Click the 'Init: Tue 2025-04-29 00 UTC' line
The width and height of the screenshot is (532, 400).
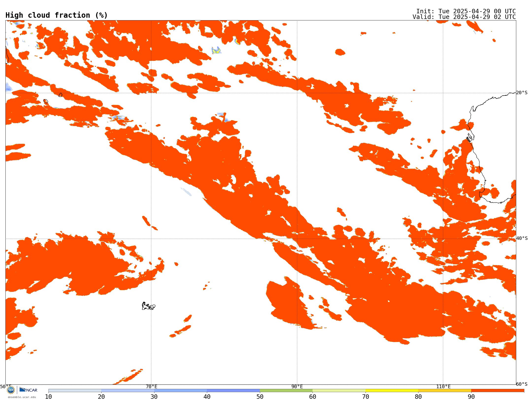pos(466,11)
